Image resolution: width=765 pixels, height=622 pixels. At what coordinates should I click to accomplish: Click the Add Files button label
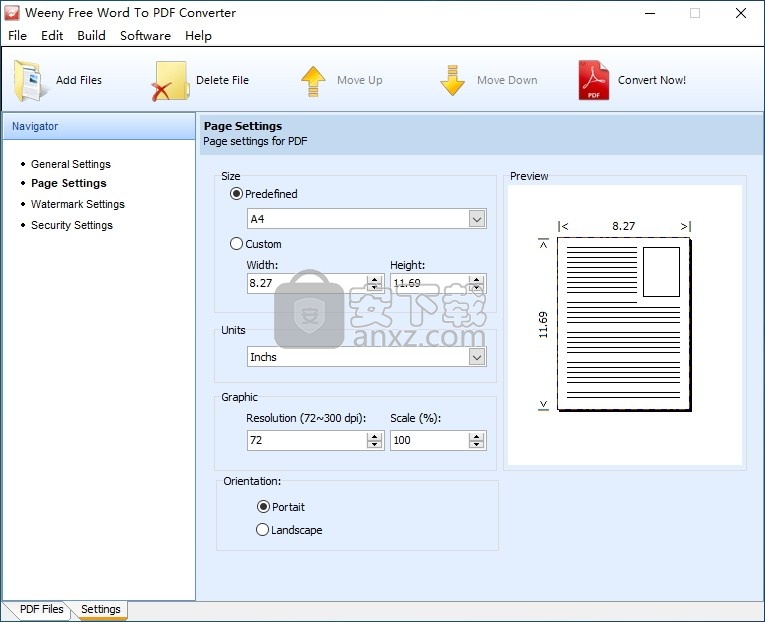79,80
